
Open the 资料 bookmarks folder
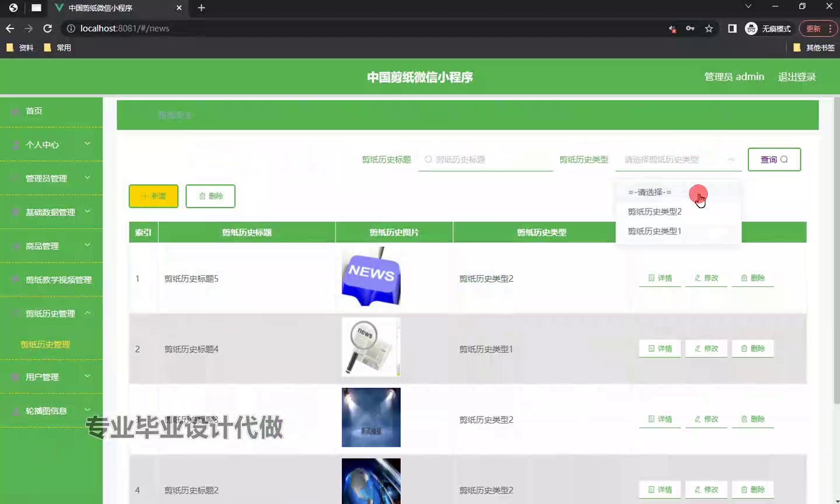(x=20, y=47)
